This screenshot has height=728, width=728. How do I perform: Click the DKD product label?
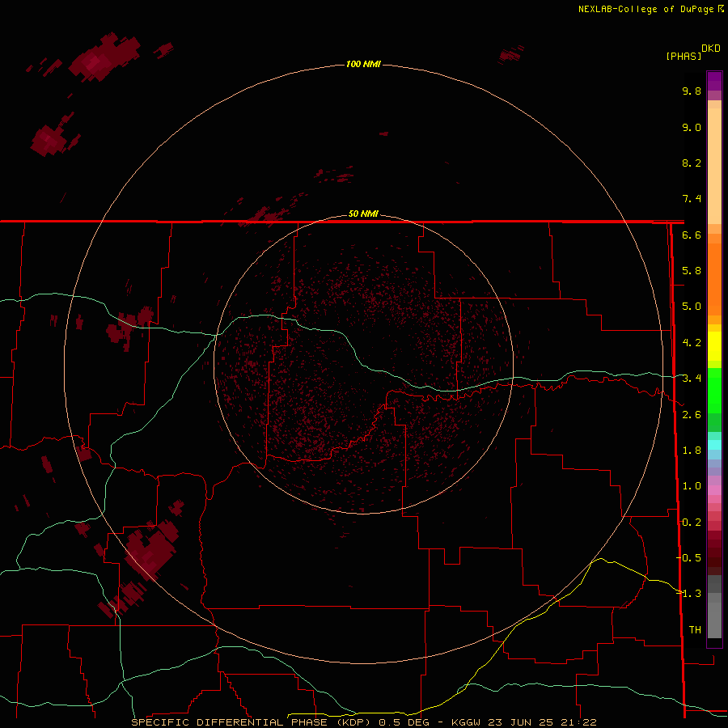click(x=711, y=48)
